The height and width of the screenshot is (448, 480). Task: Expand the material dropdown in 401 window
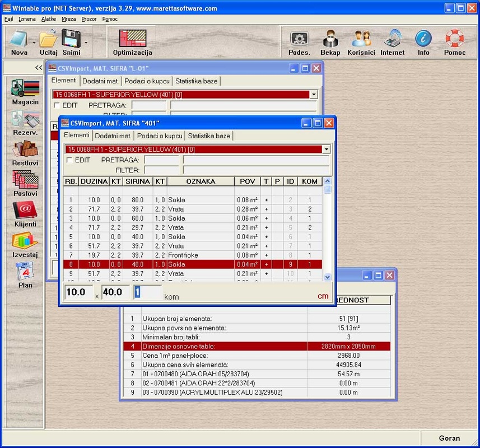[326, 150]
